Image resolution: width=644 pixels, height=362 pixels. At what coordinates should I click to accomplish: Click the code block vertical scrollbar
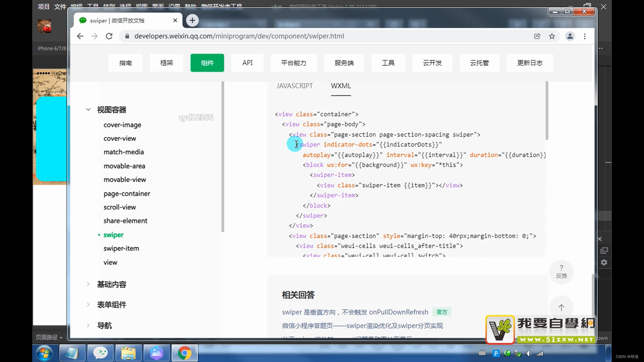pos(547,111)
